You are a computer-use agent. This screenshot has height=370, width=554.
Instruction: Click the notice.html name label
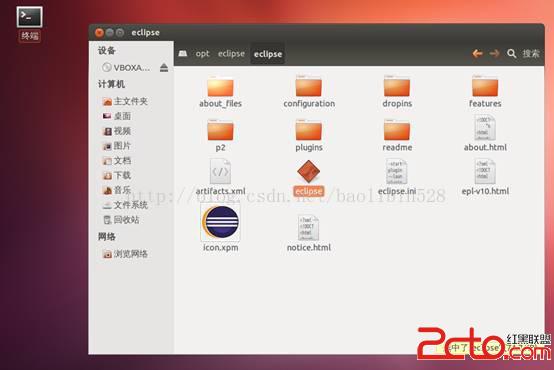pyautogui.click(x=308, y=247)
